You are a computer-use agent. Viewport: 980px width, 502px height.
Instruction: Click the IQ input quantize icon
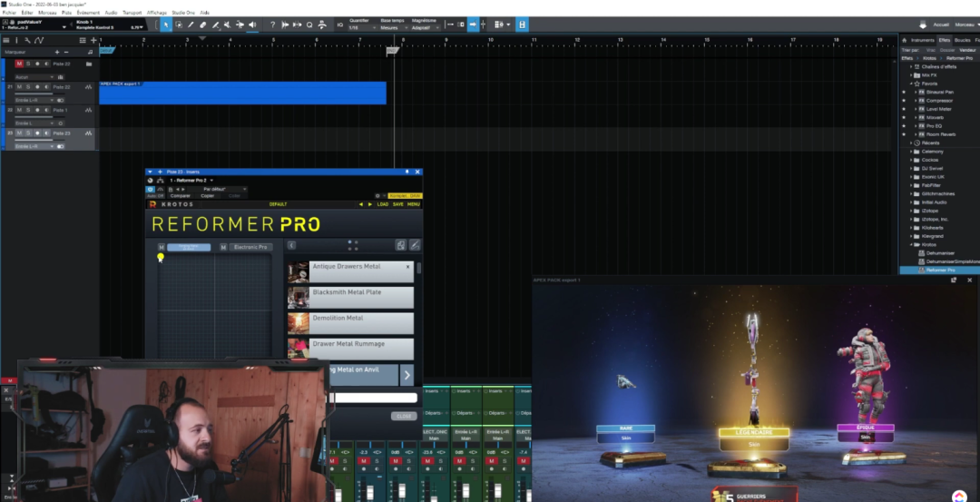[340, 25]
